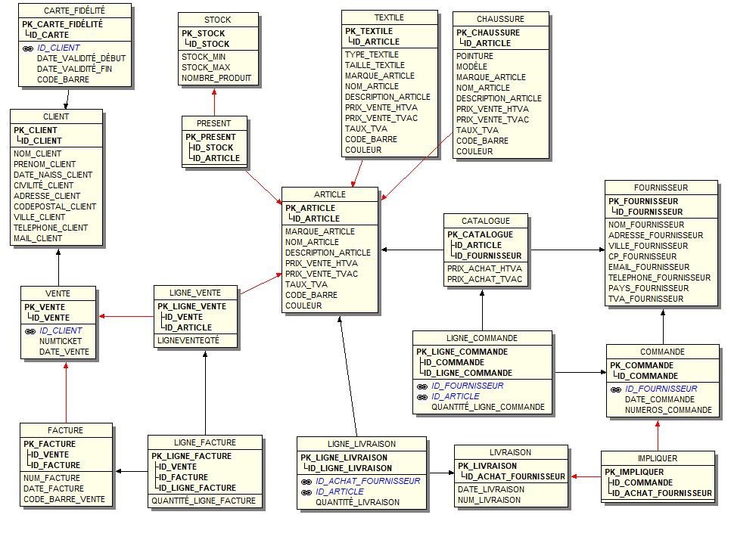Viewport: 756px width, 549px height.
Task: Click STOCK_MIN field
Action: pyautogui.click(x=204, y=57)
